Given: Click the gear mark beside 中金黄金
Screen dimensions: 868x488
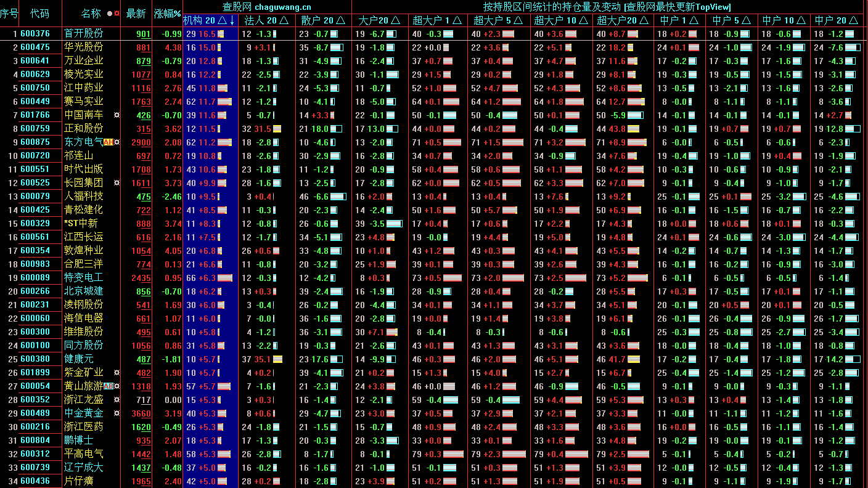Looking at the screenshot, I should [x=117, y=413].
